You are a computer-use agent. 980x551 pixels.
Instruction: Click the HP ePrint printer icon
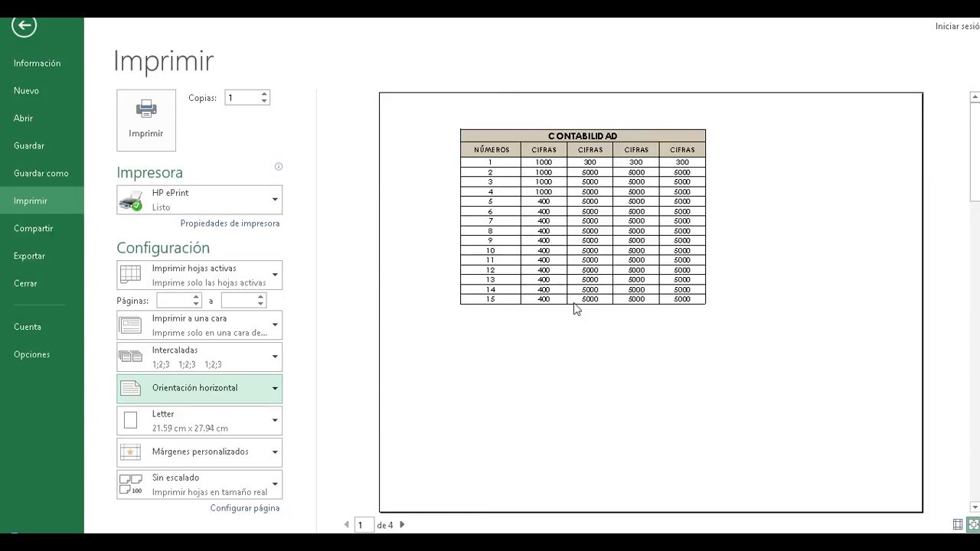pyautogui.click(x=131, y=201)
